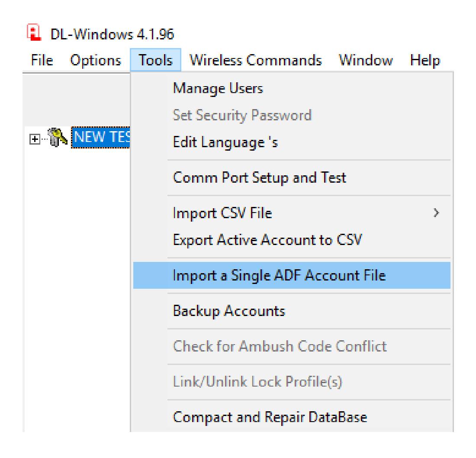Screen dimensions: 476x458
Task: Open the Wireless Commands menu
Action: tap(256, 60)
